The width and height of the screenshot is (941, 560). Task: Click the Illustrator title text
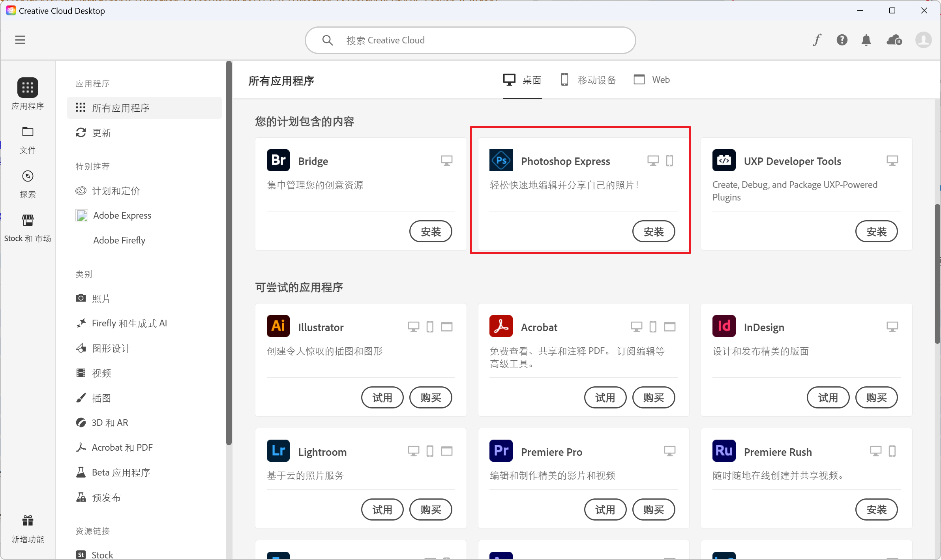pos(321,327)
